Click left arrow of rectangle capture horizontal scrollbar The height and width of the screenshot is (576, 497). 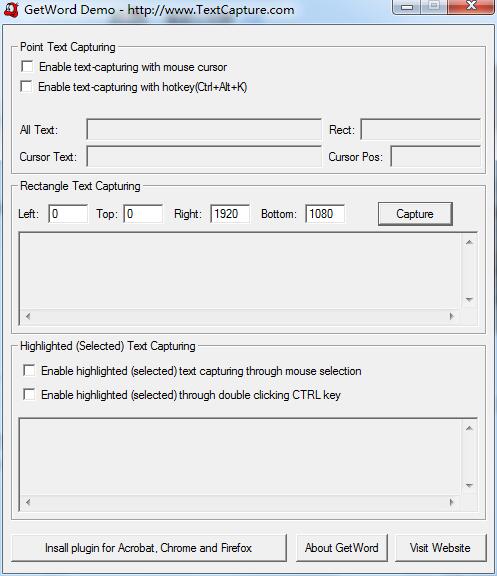coord(28,316)
